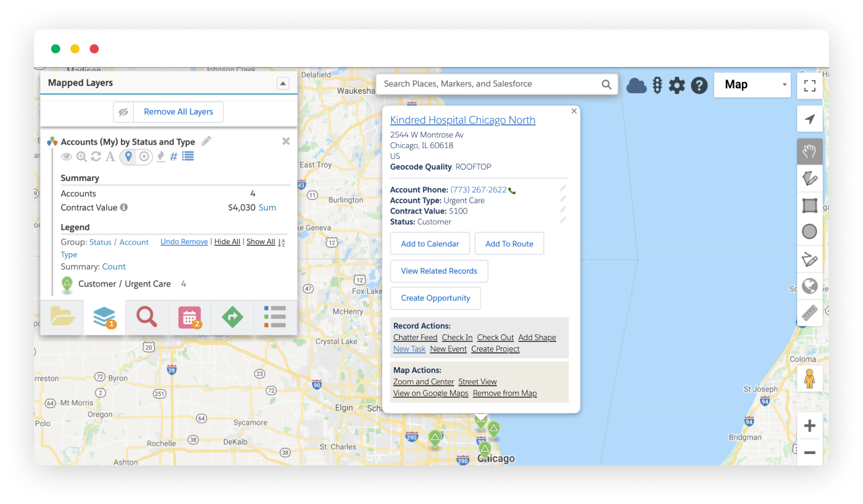The width and height of the screenshot is (863, 504).
Task: Switch to the Search tab
Action: click(146, 317)
